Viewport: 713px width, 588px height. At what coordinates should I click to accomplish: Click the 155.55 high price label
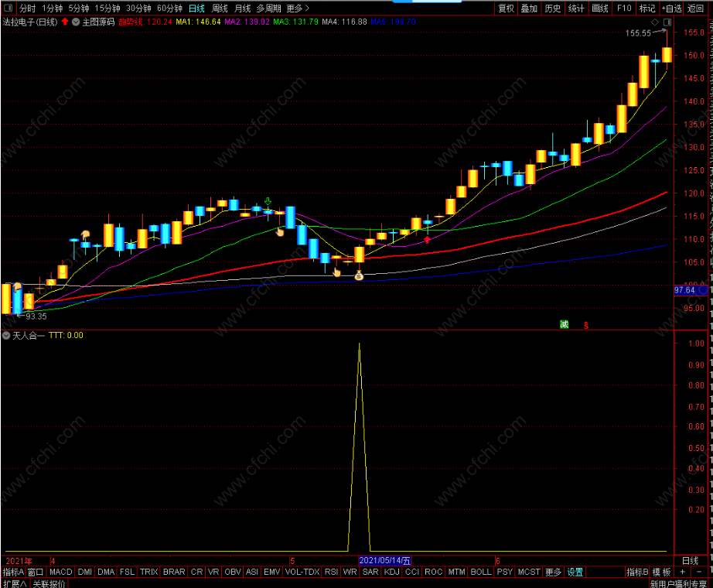coord(639,33)
